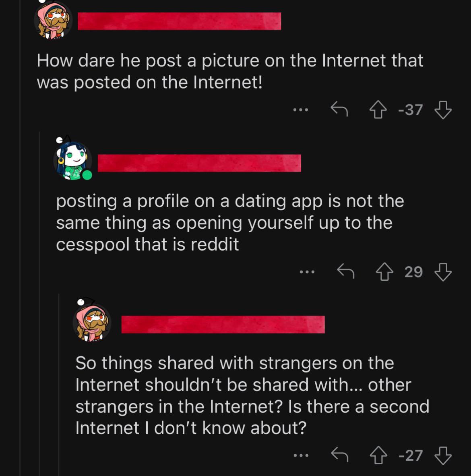Downvote the comment with 29 points
Screen dimensions: 471x476
[x=443, y=272]
